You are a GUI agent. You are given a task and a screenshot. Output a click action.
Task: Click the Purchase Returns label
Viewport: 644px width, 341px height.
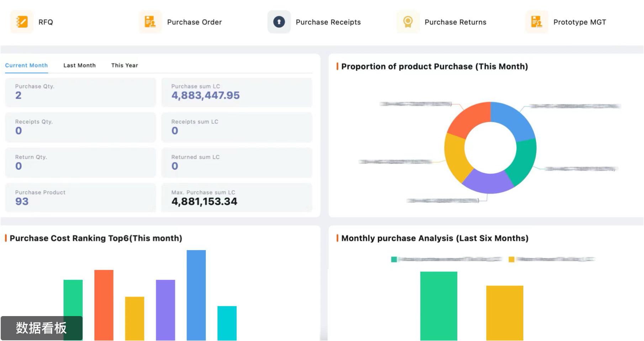[455, 22]
